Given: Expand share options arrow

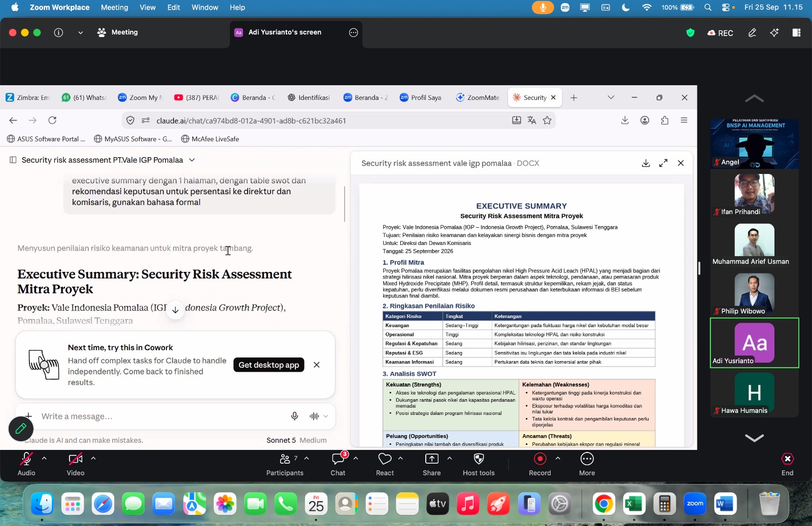Looking at the screenshot, I should (450, 458).
